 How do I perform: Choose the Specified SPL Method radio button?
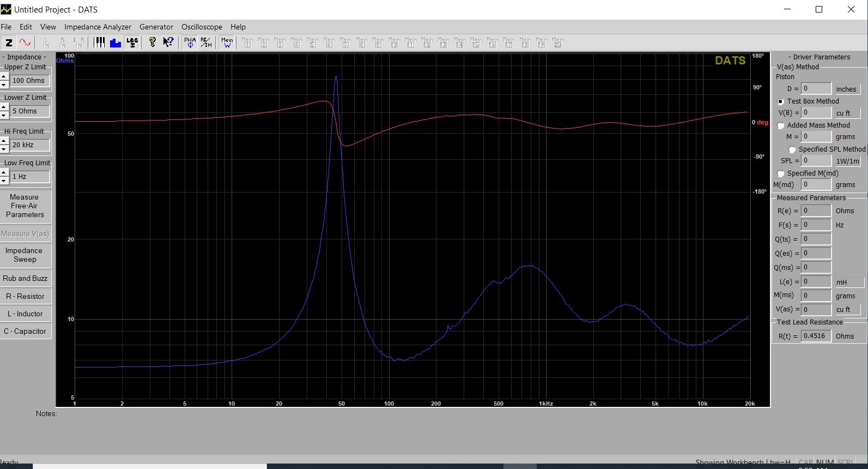792,149
